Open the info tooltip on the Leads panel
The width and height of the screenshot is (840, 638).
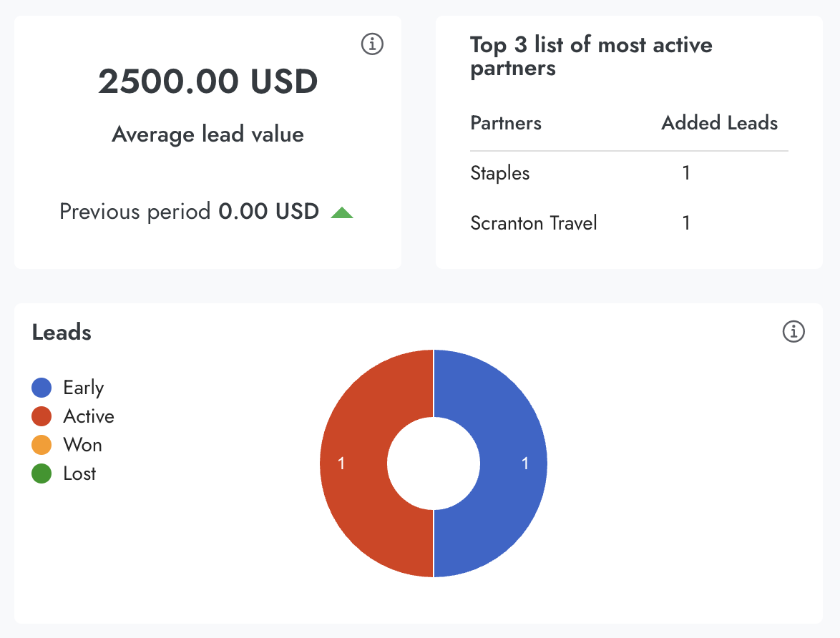[x=793, y=332]
